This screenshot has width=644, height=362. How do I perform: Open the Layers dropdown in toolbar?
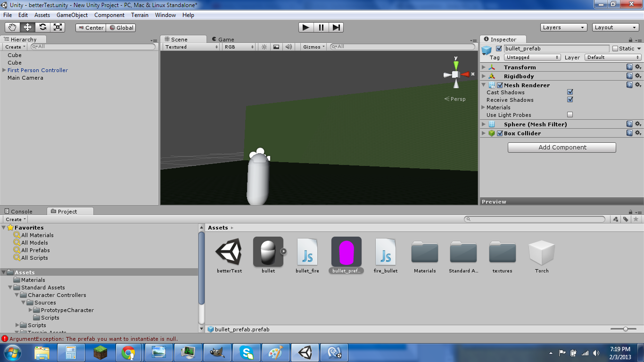pos(564,27)
